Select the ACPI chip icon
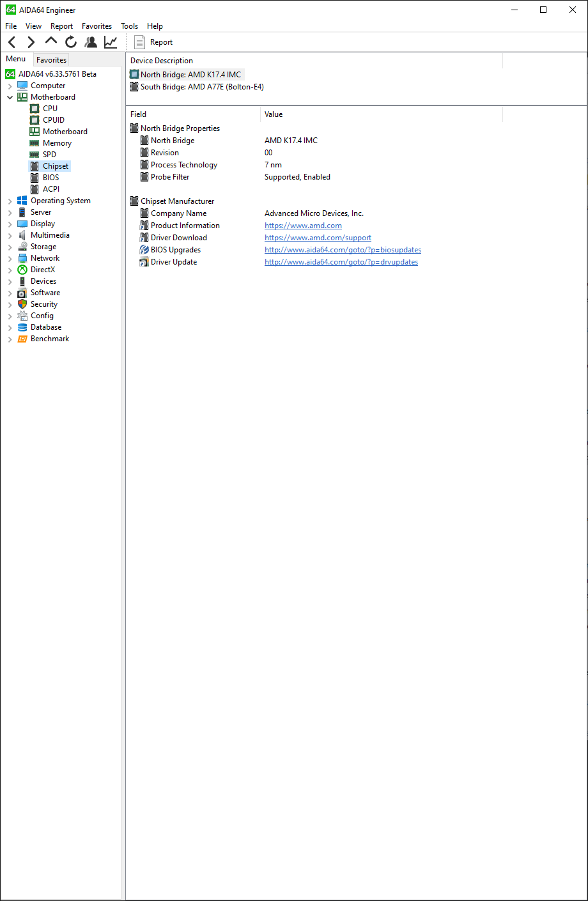 tap(35, 189)
